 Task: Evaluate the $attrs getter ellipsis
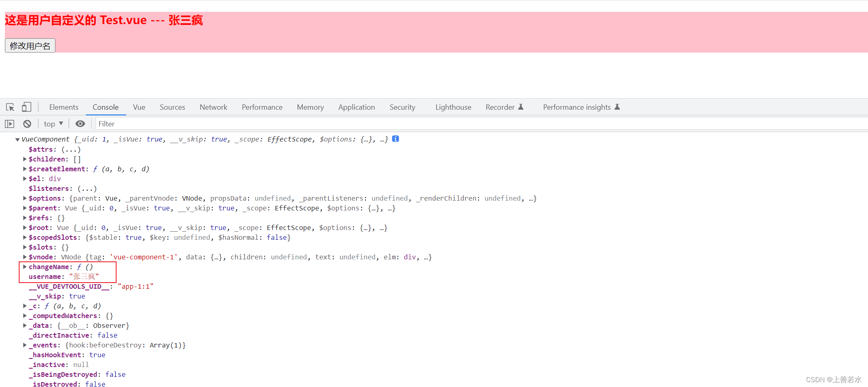71,149
